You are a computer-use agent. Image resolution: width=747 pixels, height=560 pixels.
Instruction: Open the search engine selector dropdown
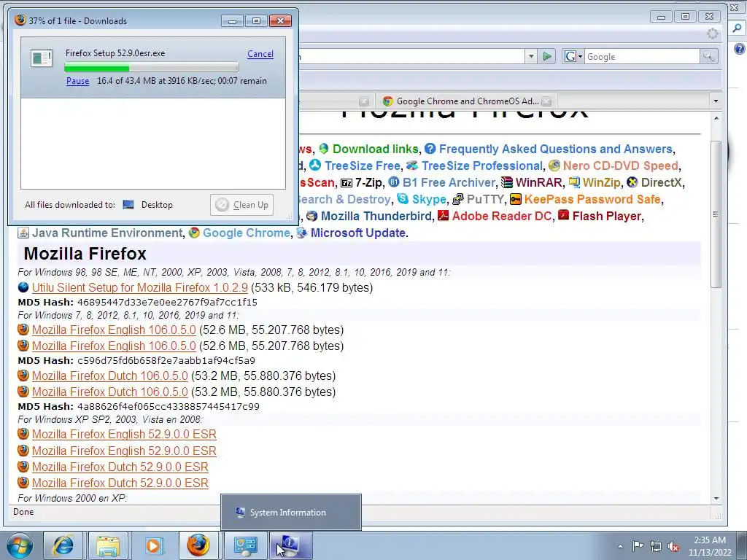573,57
